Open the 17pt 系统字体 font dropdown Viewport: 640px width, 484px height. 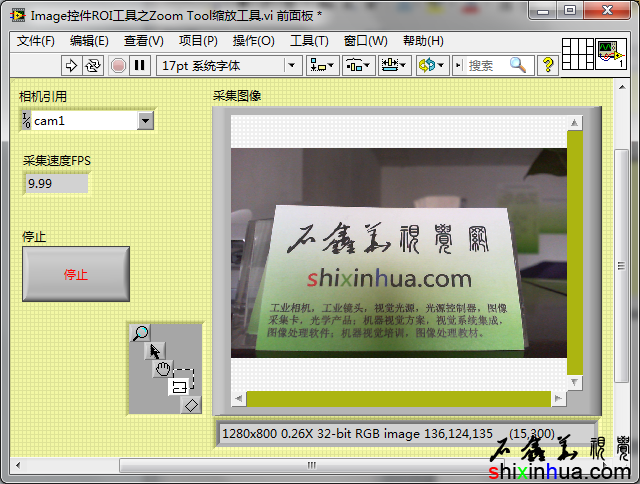click(229, 65)
